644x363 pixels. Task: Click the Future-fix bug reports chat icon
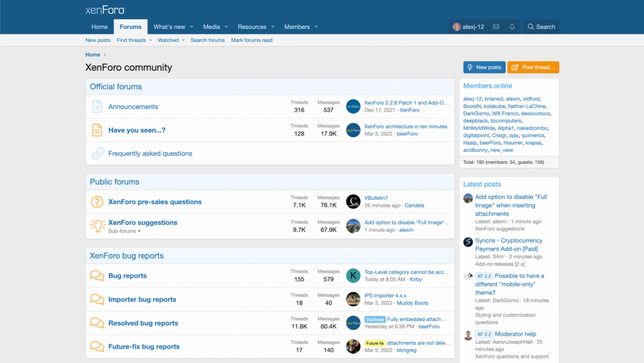tap(97, 347)
